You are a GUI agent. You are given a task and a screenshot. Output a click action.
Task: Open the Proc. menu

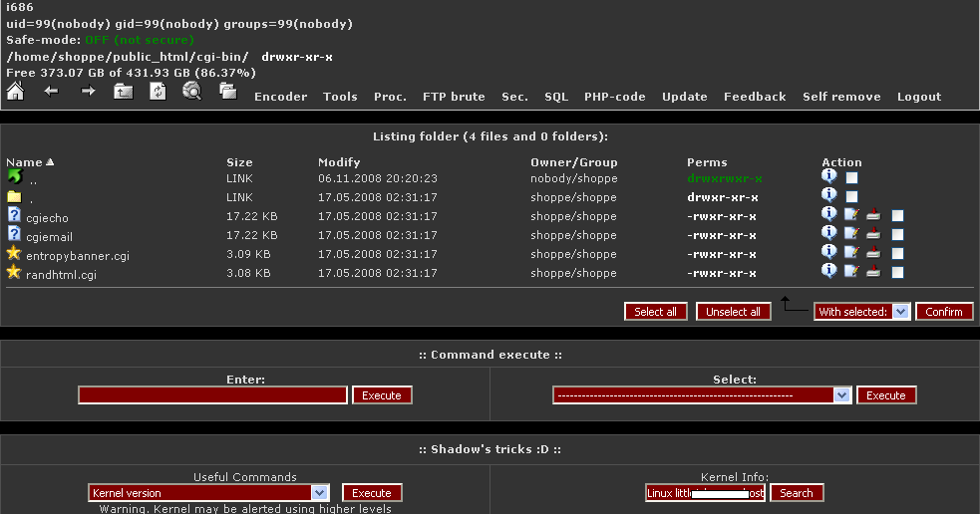tap(390, 97)
